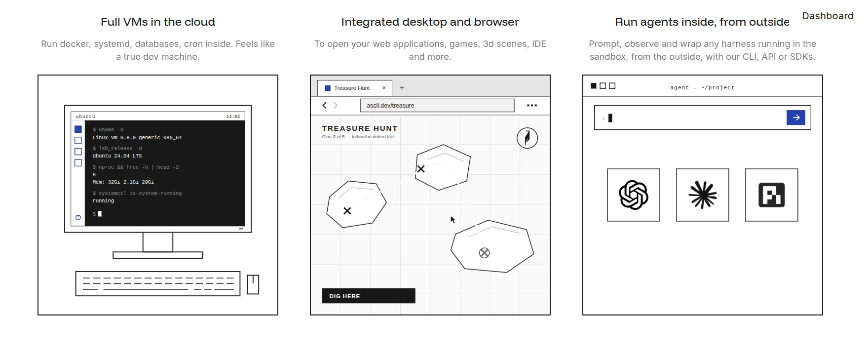Click the Full VMs in the cloud heading
The width and height of the screenshot is (868, 352).
[x=158, y=22]
